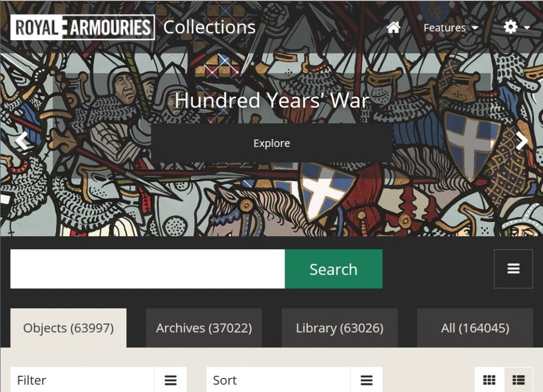Open search options hamburger menu
The height and width of the screenshot is (392, 543).
click(513, 269)
